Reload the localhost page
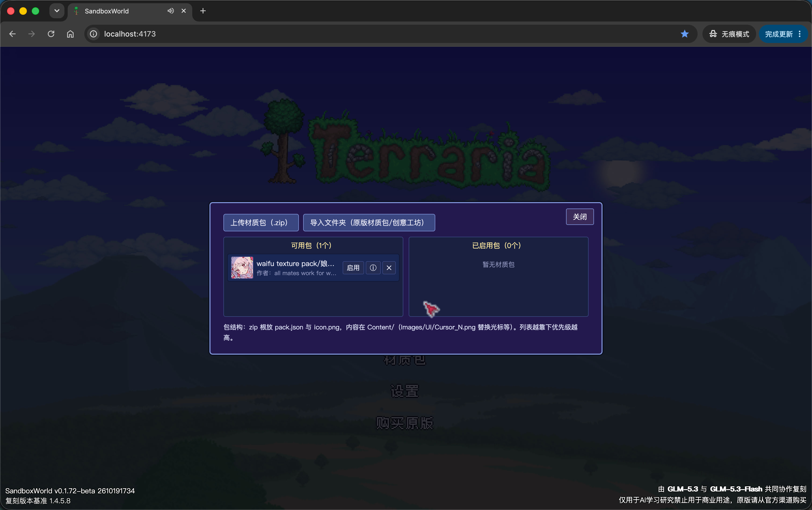The image size is (812, 510). 51,34
